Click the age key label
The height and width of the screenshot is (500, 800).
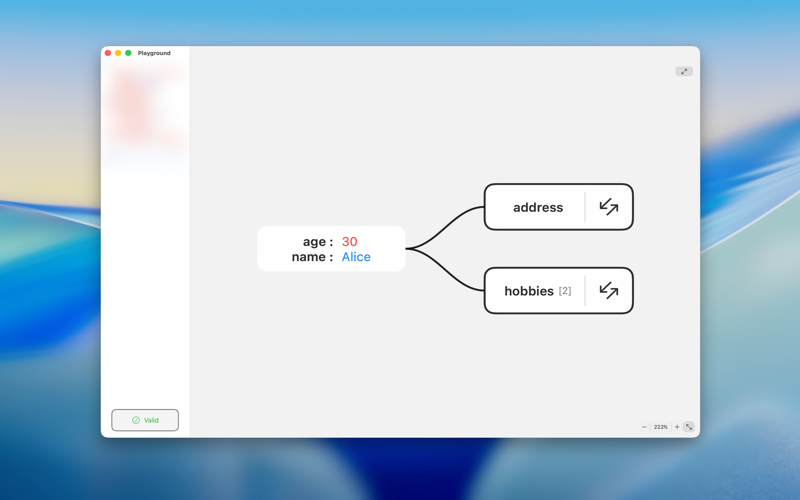(316, 242)
